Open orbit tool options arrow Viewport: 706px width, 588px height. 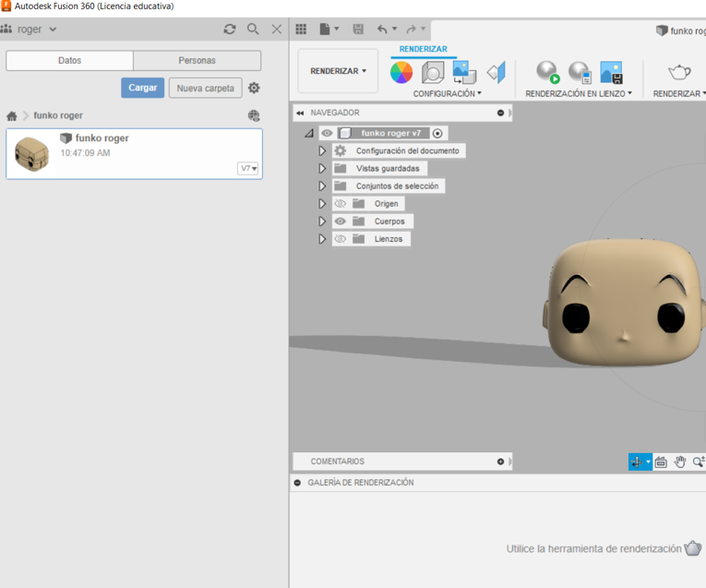click(x=648, y=462)
